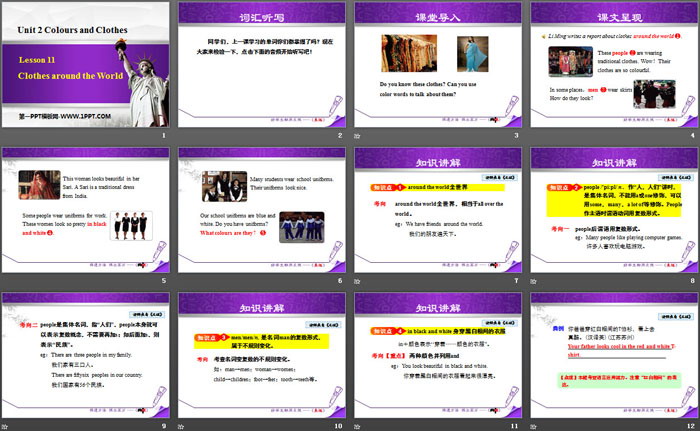The height and width of the screenshot is (431, 700).
Task: Click the animation star icon below slide 10
Action: (x=182, y=424)
